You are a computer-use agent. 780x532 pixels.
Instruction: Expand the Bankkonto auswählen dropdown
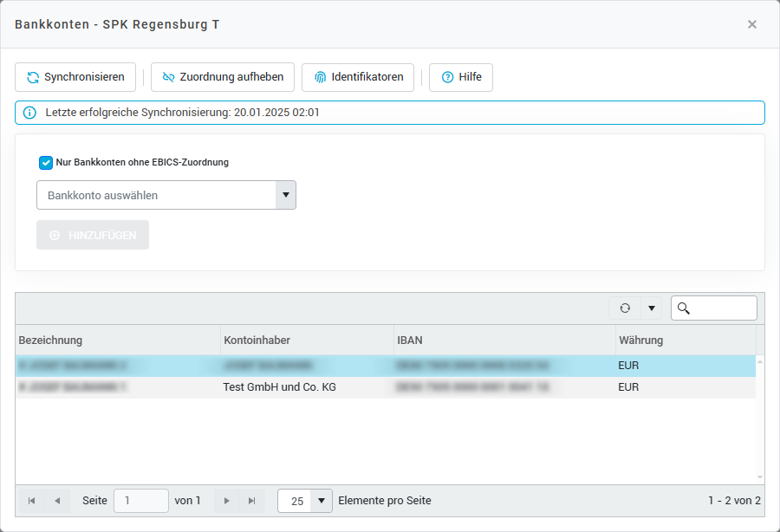285,195
